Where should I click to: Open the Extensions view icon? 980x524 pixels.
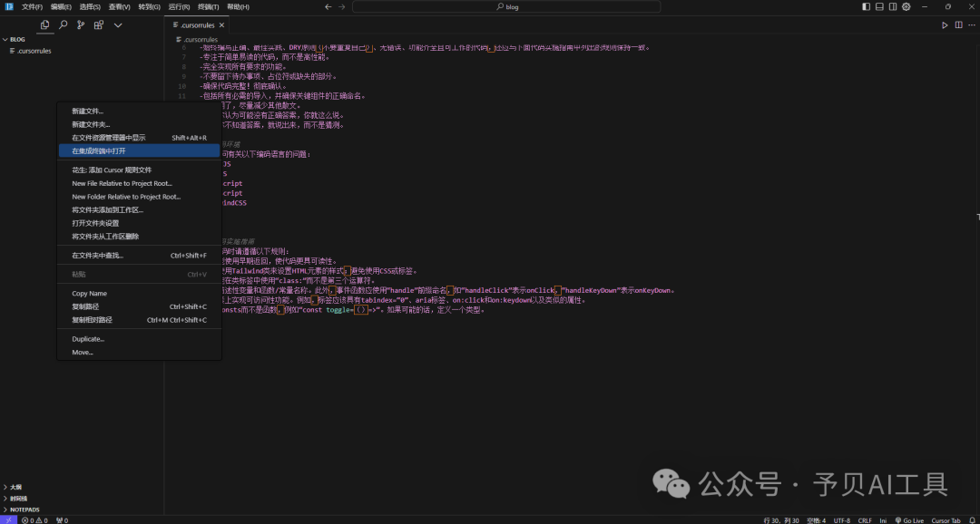(x=99, y=25)
